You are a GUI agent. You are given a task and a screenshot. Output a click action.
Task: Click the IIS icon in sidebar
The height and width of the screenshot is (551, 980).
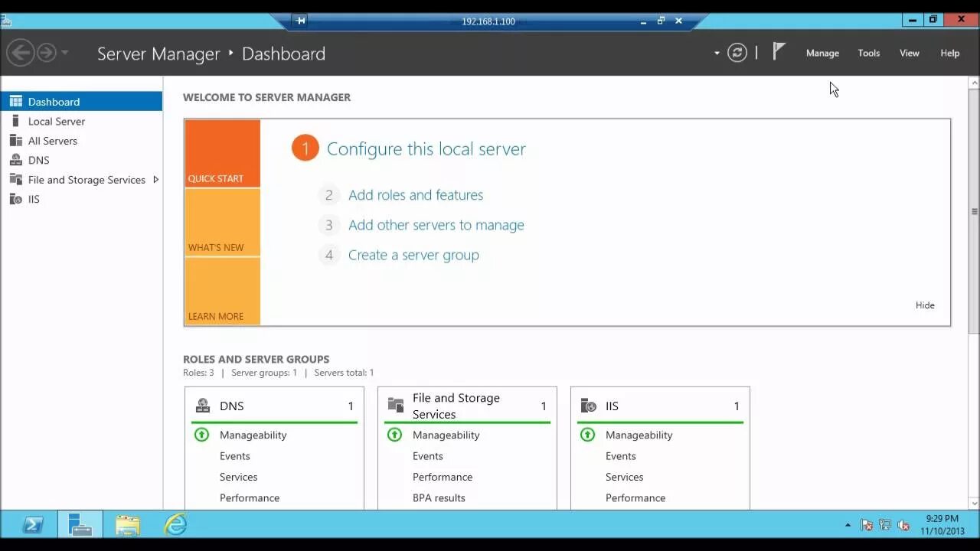click(15, 199)
